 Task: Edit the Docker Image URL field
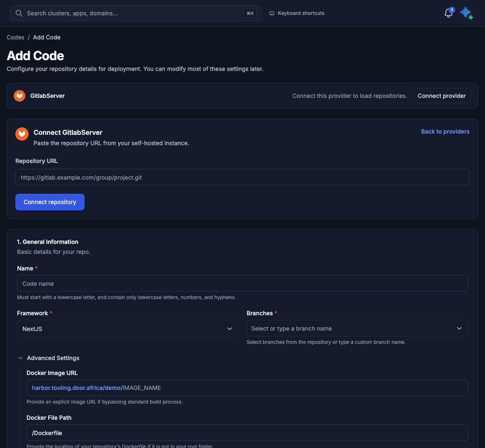click(247, 387)
